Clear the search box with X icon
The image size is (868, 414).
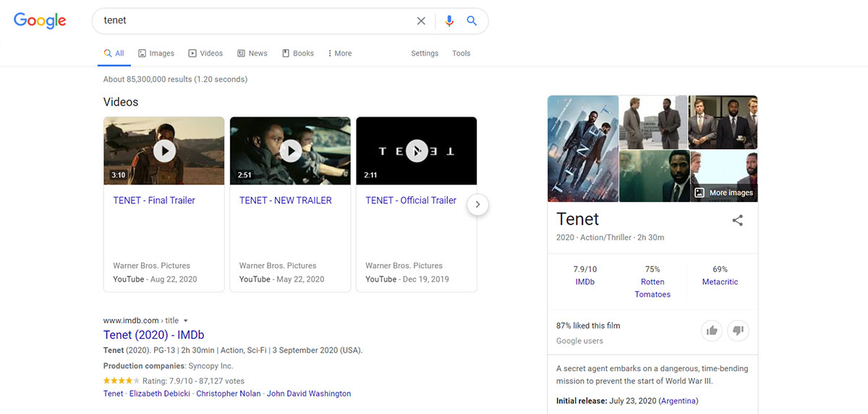421,21
